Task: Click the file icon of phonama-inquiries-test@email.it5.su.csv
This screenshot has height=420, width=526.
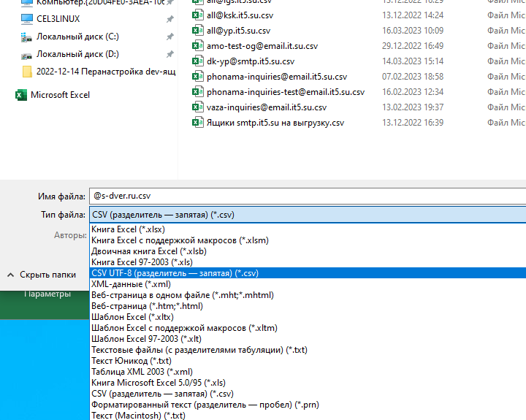Action: pos(197,92)
